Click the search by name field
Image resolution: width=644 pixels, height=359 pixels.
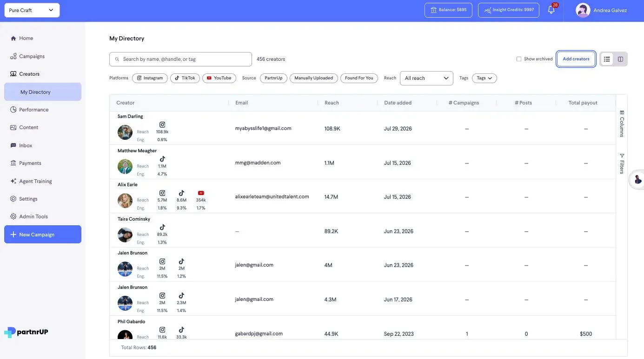click(x=180, y=59)
